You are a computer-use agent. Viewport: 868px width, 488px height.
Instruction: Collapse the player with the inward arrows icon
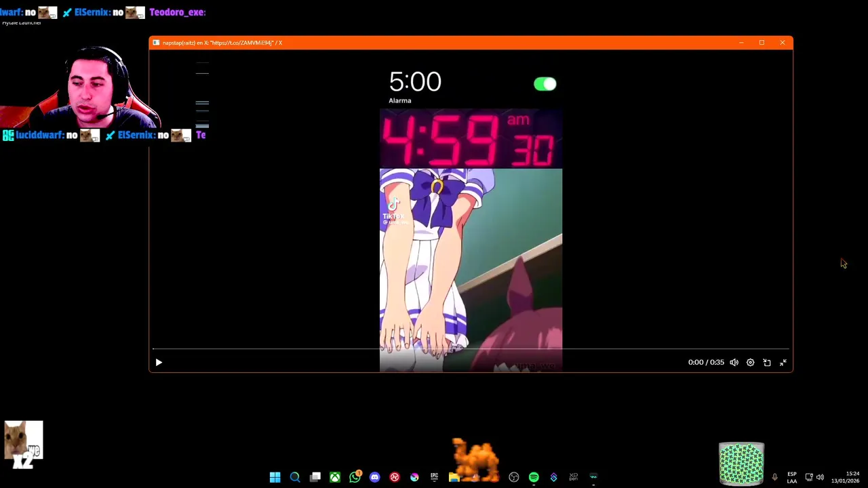click(x=783, y=363)
